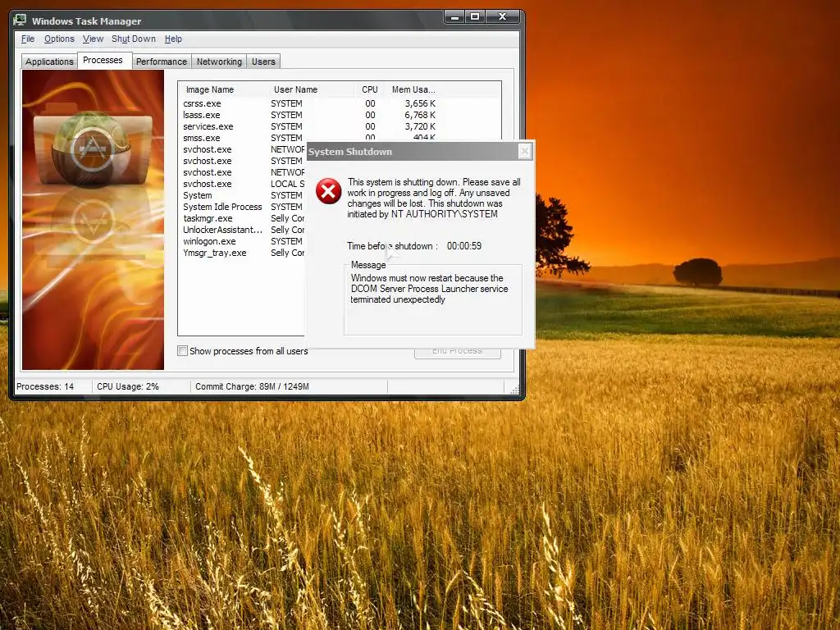Enable Show processes from all users
The height and width of the screenshot is (630, 840).
point(182,351)
